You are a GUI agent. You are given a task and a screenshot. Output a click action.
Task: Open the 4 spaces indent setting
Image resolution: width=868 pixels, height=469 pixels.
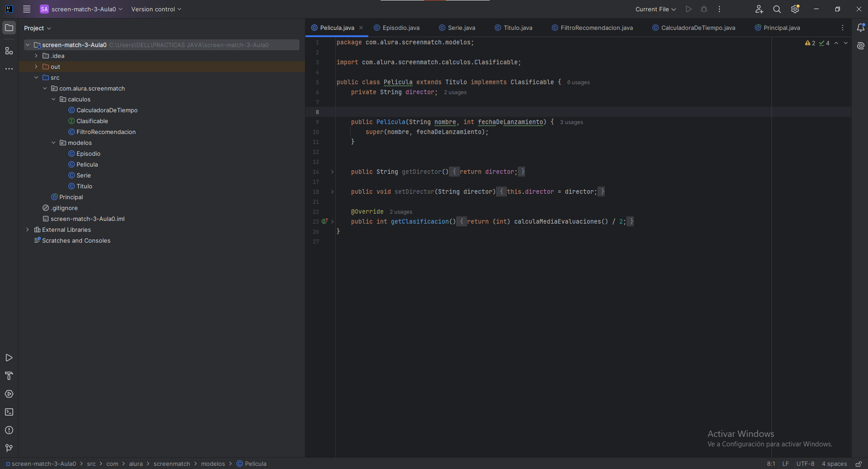(834, 464)
